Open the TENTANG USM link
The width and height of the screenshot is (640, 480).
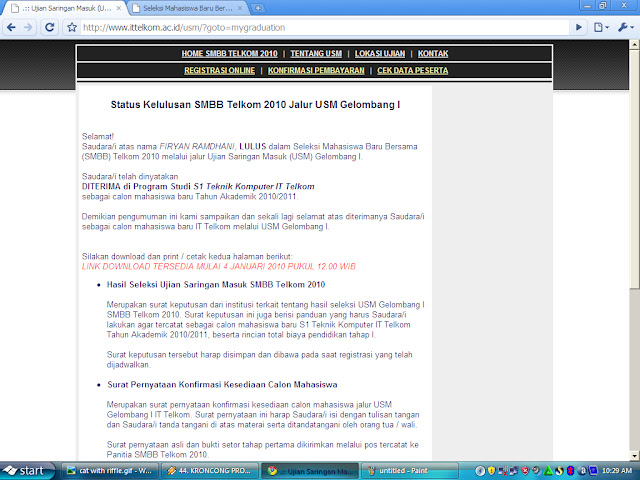pos(316,53)
